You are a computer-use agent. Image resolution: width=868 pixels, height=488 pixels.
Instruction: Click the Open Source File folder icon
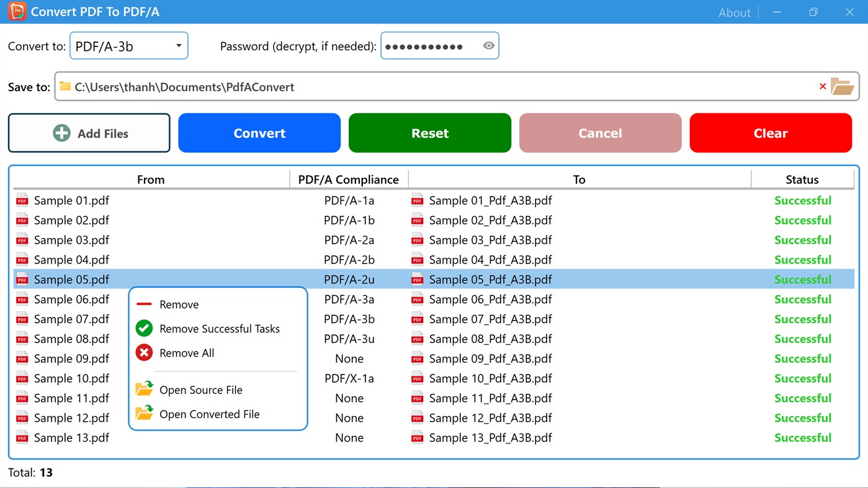point(143,389)
